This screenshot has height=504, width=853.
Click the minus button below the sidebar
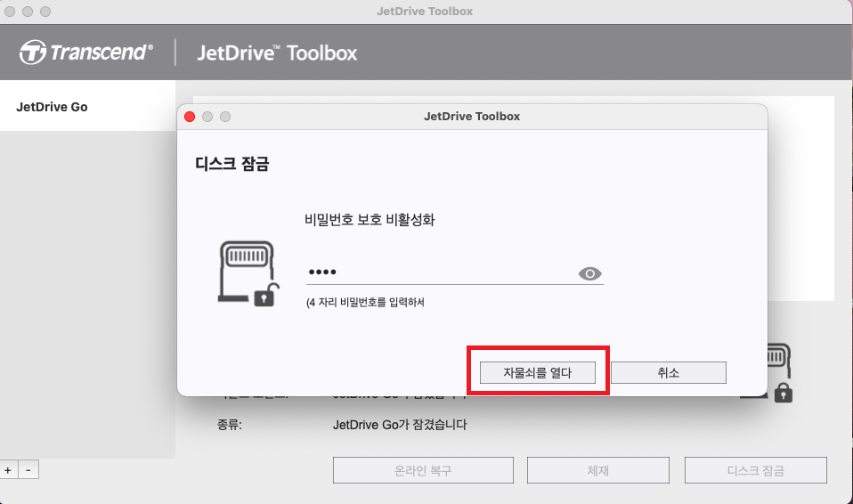coord(28,469)
